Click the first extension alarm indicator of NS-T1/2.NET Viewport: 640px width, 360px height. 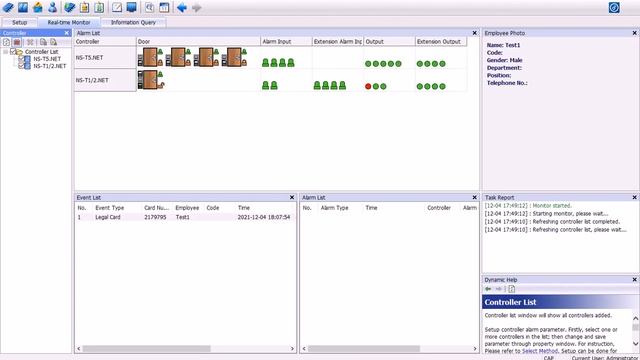coord(317,85)
